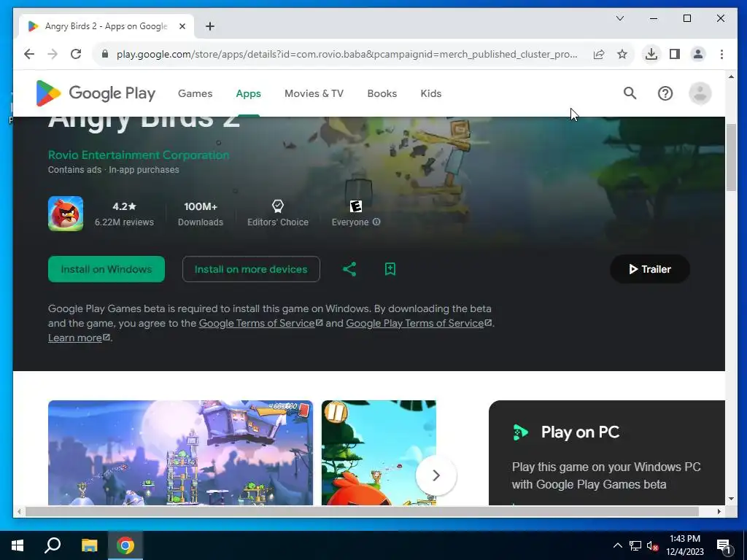Viewport: 747px width, 560px height.
Task: Open Chrome three-dot menu
Action: 721,54
